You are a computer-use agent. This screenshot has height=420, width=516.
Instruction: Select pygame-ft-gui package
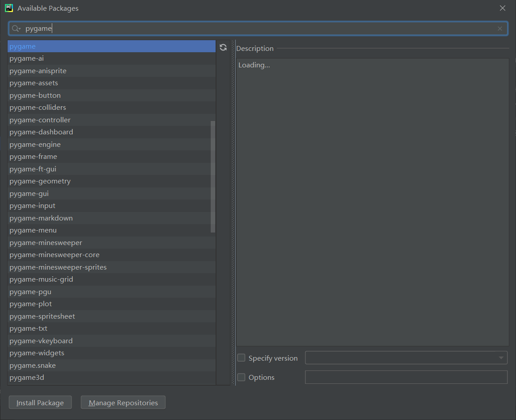tap(112, 169)
